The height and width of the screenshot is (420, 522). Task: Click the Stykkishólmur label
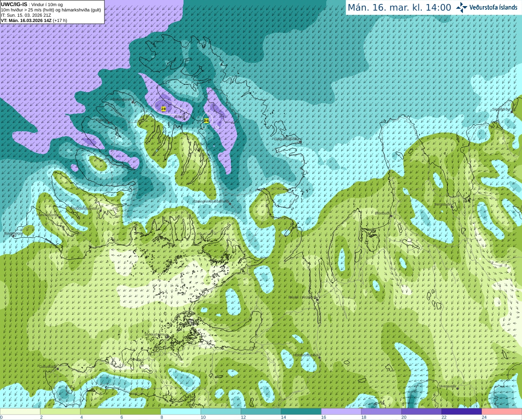click(156, 334)
